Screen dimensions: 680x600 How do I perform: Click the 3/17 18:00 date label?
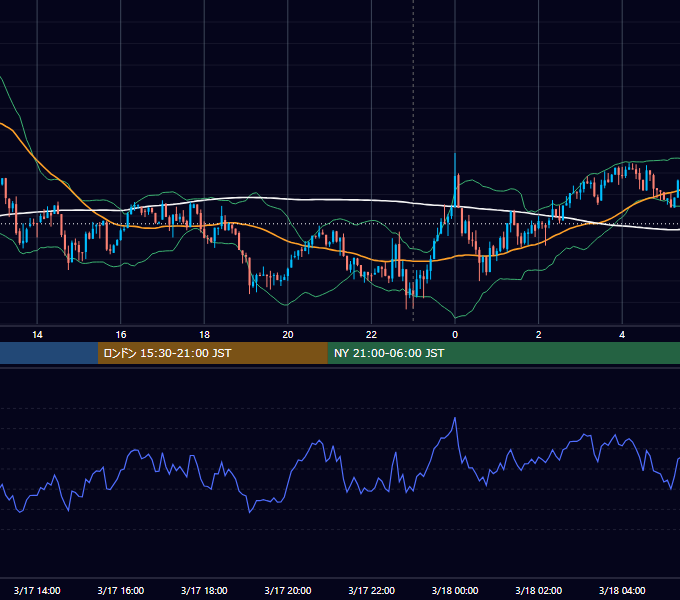[204, 590]
